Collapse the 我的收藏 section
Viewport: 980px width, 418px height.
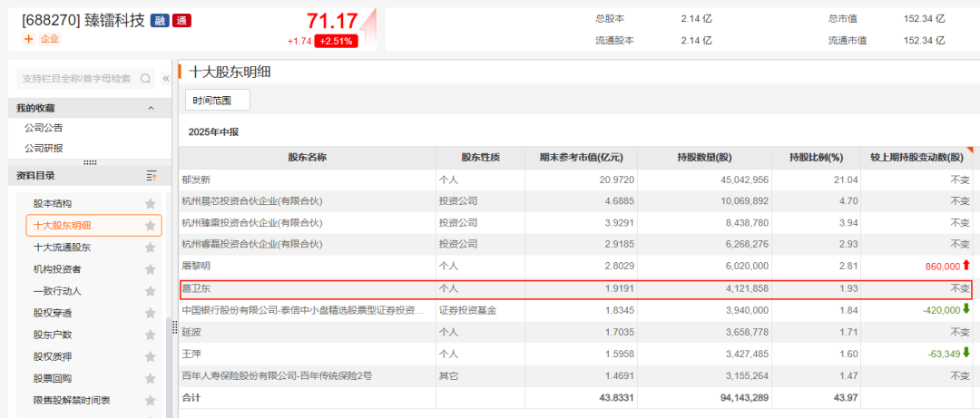point(151,108)
